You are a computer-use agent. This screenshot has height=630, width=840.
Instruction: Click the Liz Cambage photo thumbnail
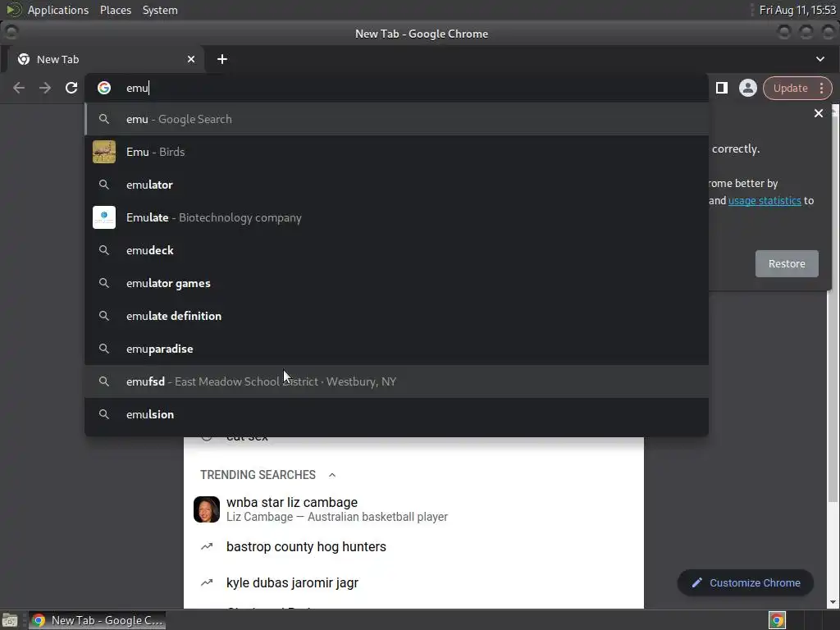coord(207,509)
